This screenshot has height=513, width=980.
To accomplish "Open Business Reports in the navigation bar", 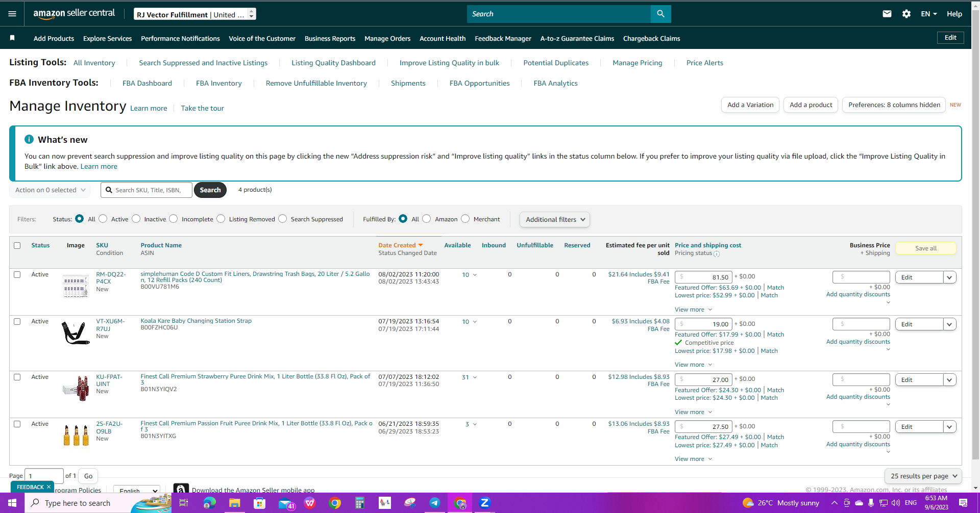I will [330, 38].
